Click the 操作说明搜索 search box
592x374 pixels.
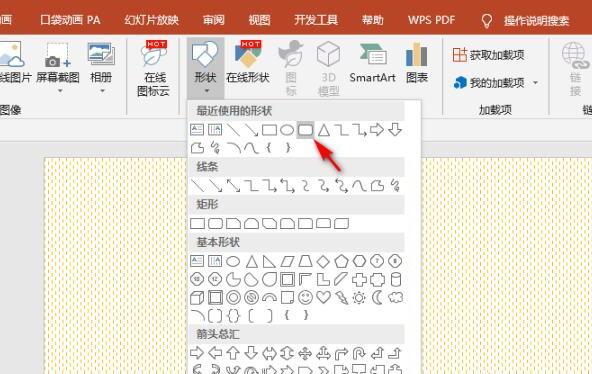point(536,21)
